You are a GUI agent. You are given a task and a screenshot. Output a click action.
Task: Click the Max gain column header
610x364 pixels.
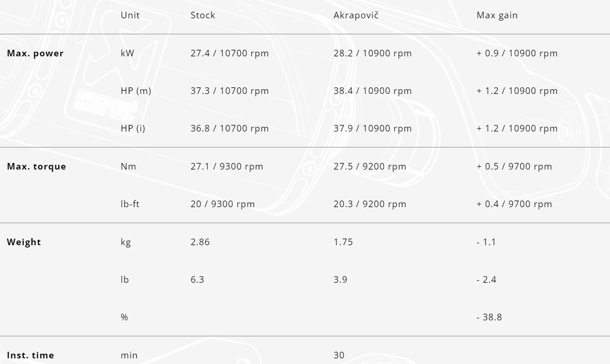coord(497,15)
